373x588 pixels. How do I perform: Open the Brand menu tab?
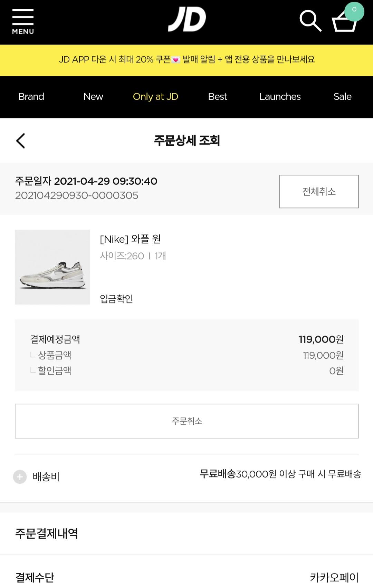tap(31, 97)
